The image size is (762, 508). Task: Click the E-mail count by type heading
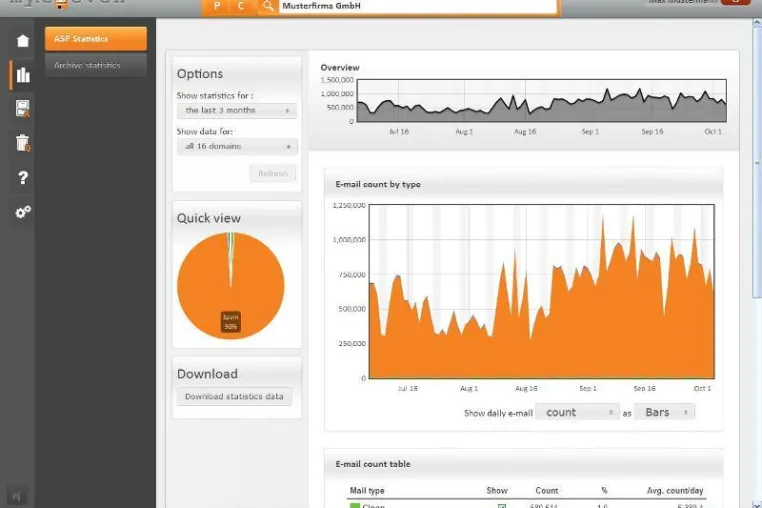(378, 184)
